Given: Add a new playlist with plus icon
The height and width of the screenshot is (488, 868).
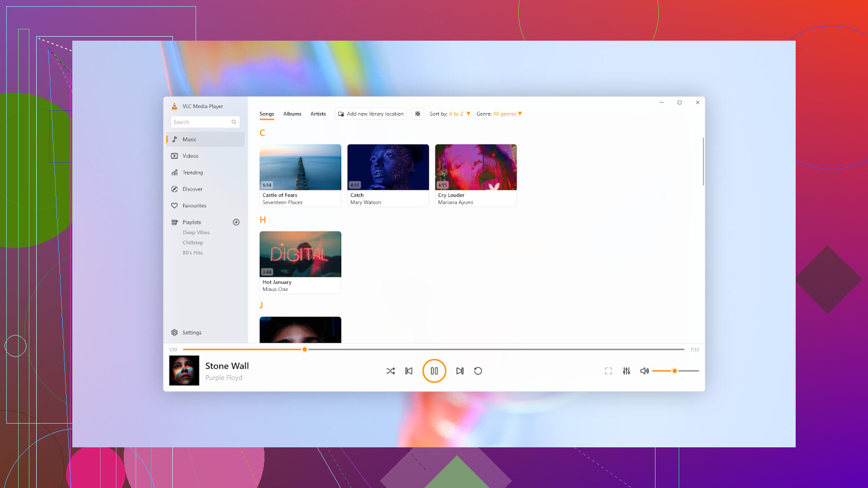Looking at the screenshot, I should 236,223.
